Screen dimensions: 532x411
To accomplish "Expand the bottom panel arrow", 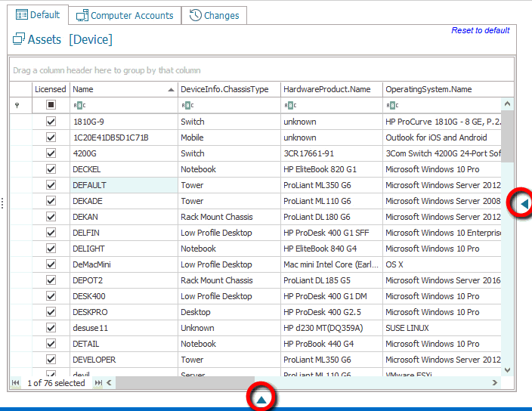I will click(x=261, y=400).
